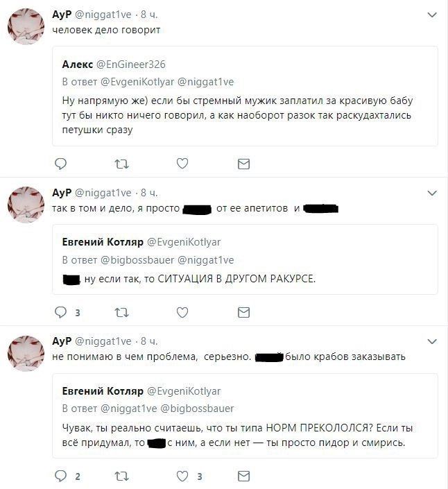448x489 pixels.
Task: Retweet the first tweet
Action: tap(121, 164)
